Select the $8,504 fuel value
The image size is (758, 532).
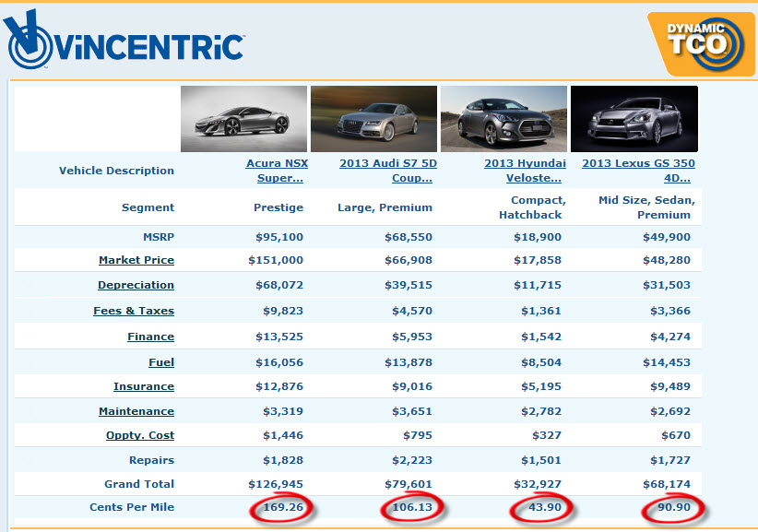(541, 362)
